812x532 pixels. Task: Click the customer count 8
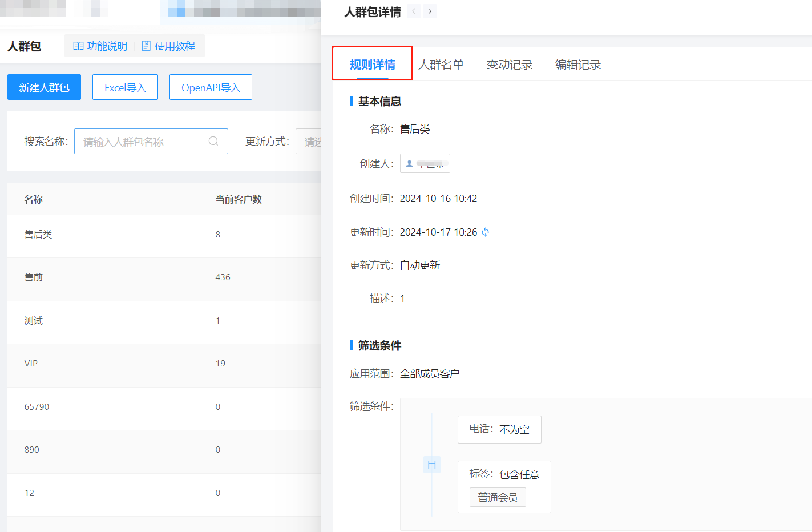coord(218,235)
